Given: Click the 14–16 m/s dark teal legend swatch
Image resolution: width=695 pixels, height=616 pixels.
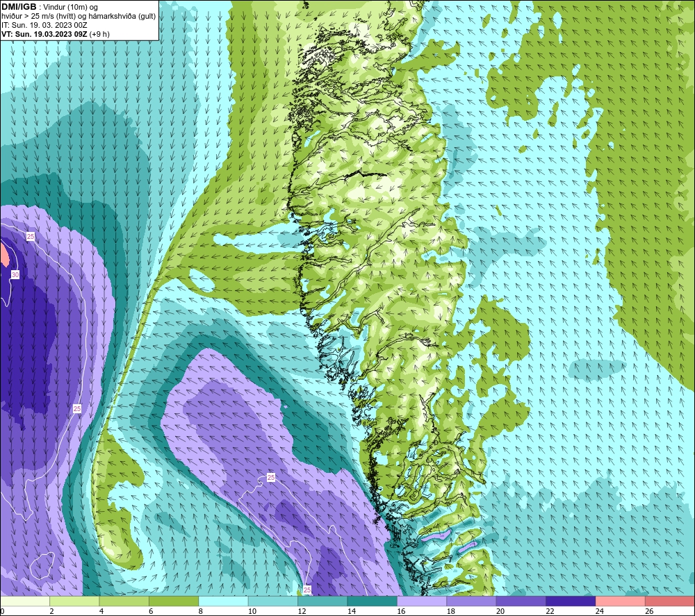Looking at the screenshot, I should tap(373, 601).
